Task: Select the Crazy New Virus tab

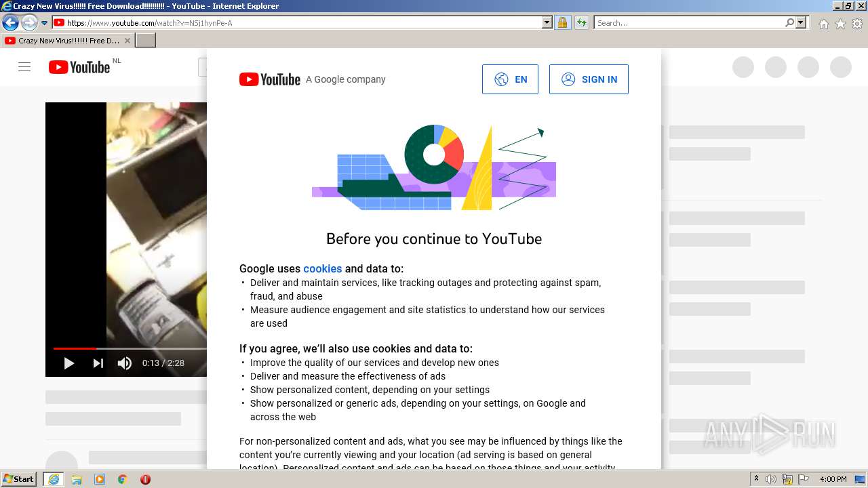Action: (x=67, y=41)
